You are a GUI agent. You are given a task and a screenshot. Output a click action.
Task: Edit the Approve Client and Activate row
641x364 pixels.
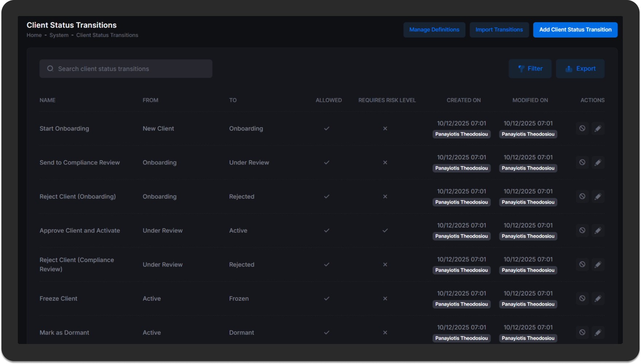(x=598, y=230)
